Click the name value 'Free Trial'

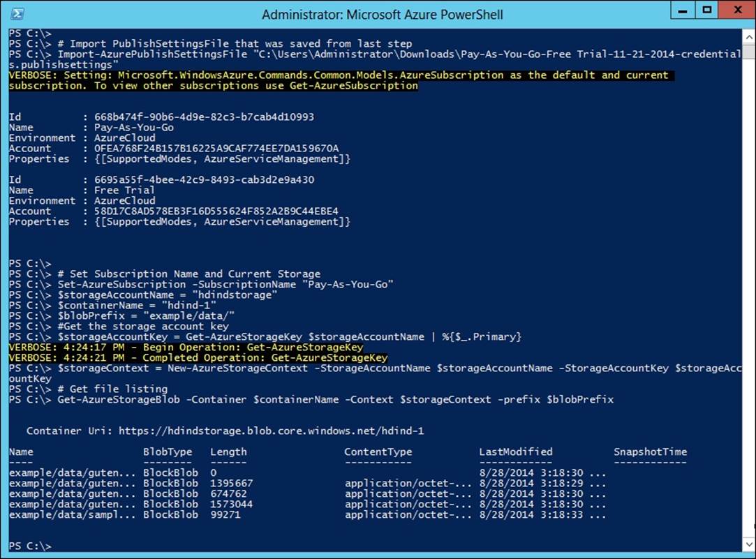(x=124, y=191)
